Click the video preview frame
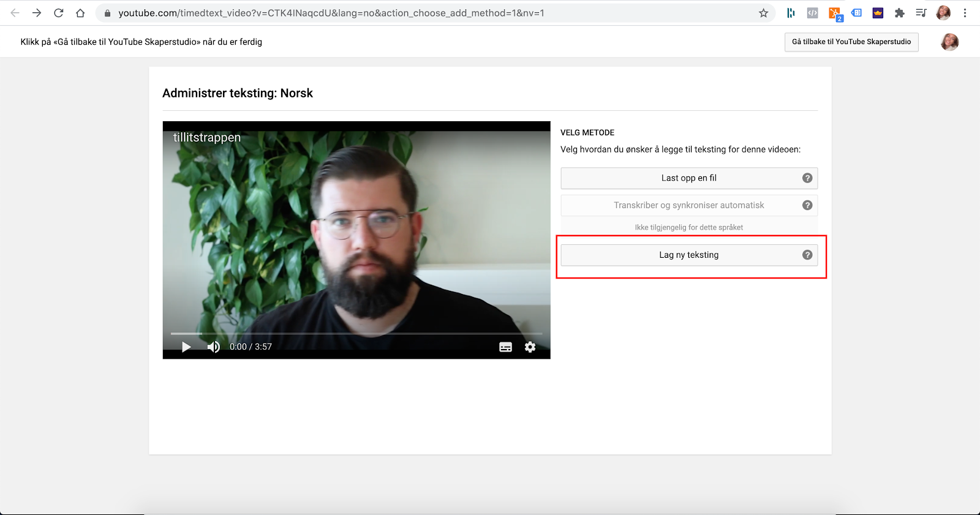The height and width of the screenshot is (515, 980). click(x=356, y=240)
